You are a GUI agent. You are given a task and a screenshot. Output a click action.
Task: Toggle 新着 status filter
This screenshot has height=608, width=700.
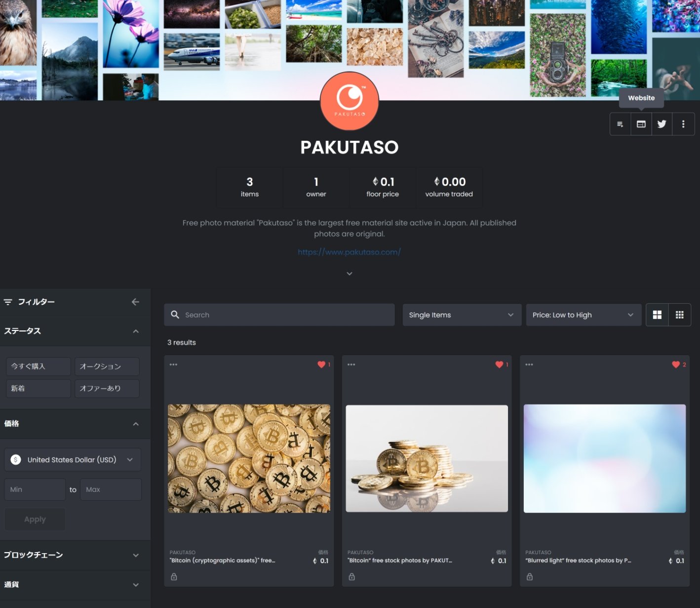tap(39, 388)
